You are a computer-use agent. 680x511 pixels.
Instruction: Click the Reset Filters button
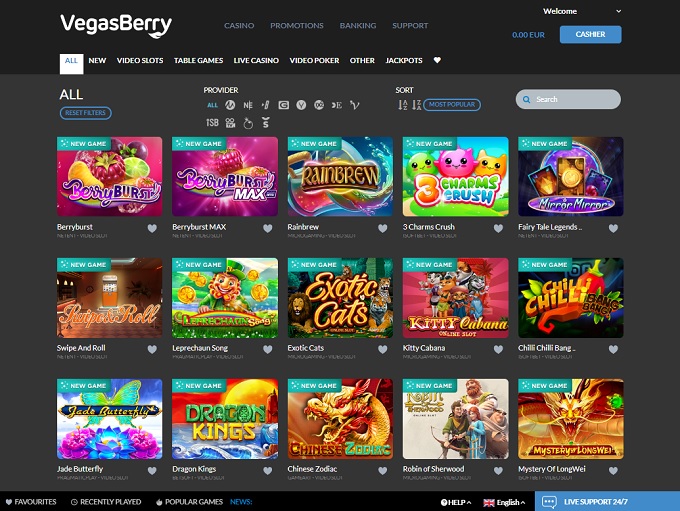coord(85,113)
